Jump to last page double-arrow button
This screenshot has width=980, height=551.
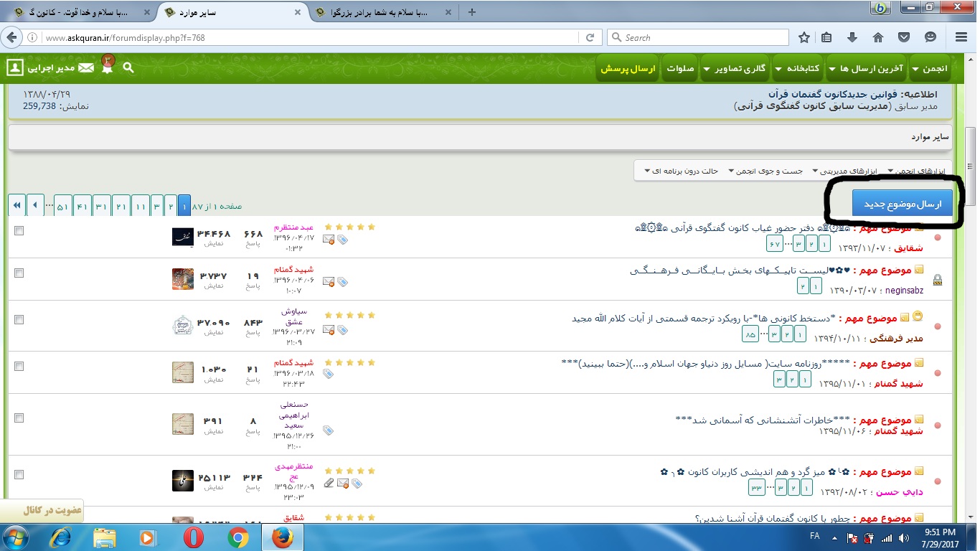(17, 205)
